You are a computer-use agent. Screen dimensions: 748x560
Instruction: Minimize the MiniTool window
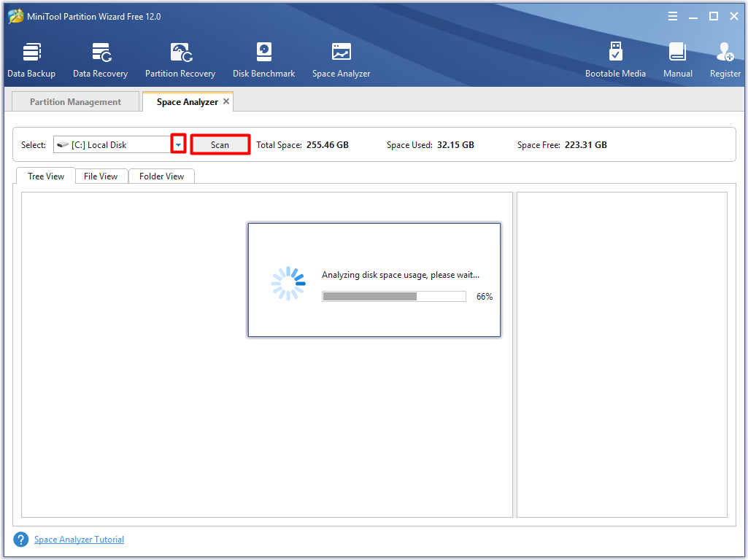tap(693, 16)
